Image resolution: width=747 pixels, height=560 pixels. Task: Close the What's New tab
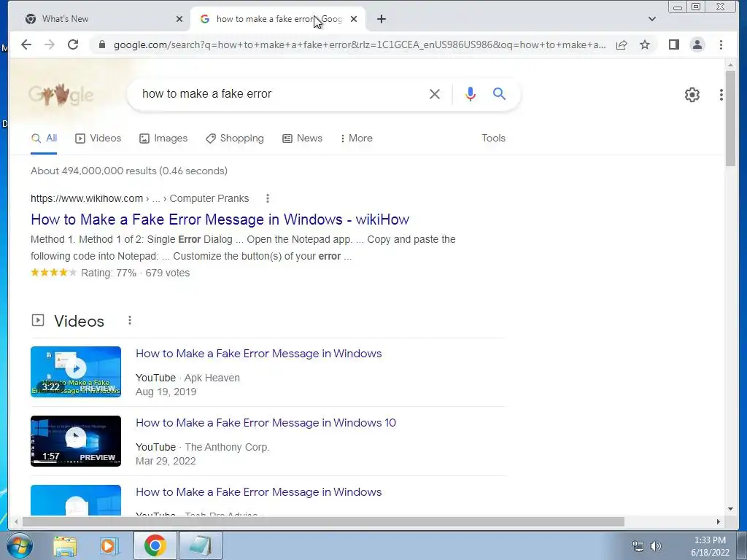(x=179, y=19)
